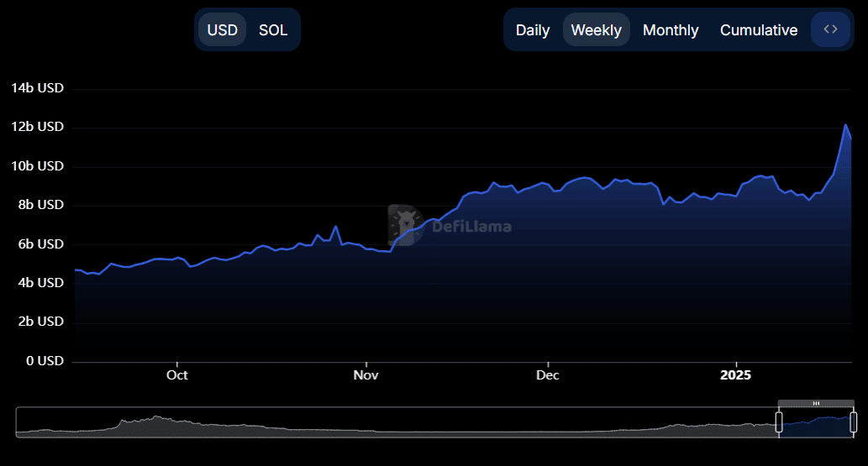
Task: Click the range selector top grip bar
Action: point(816,404)
